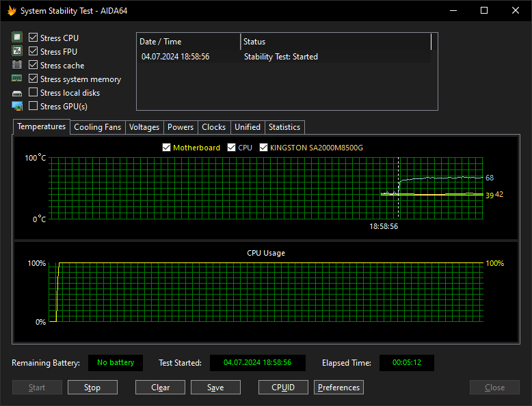Click the greyed-out Close button

[x=494, y=388]
